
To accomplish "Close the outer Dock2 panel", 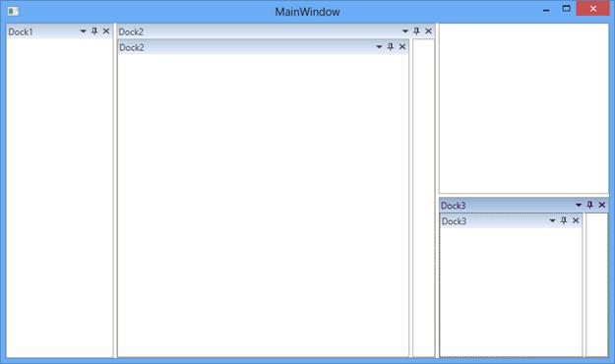I will [428, 30].
